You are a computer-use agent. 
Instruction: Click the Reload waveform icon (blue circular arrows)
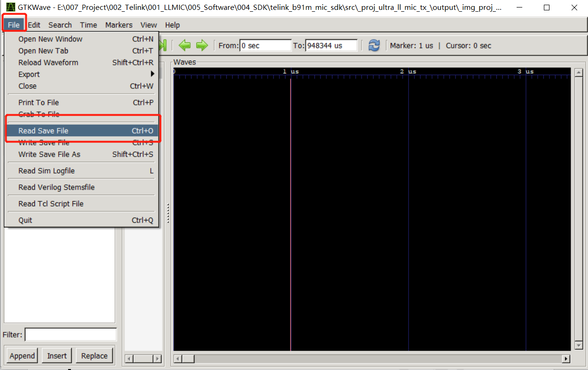click(x=373, y=45)
